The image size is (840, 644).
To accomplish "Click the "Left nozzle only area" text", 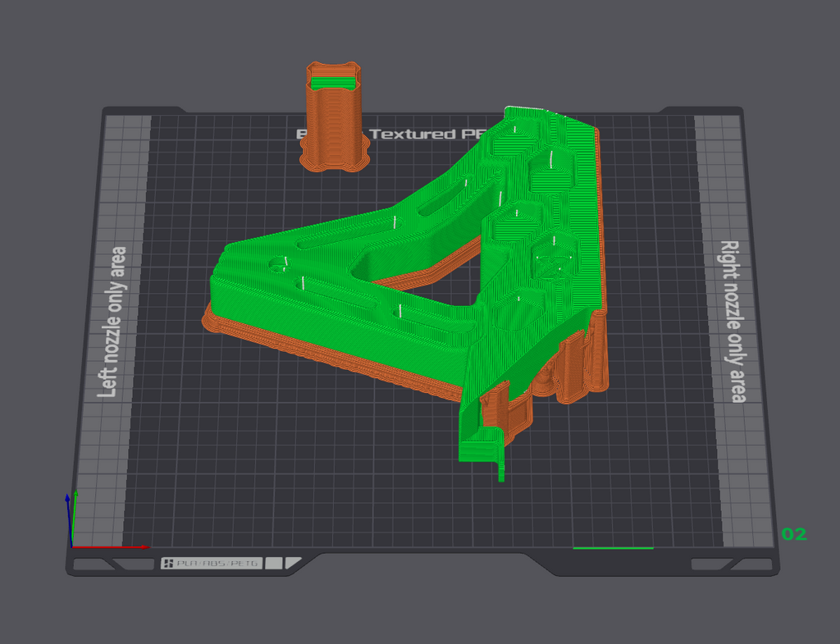I will point(112,322).
